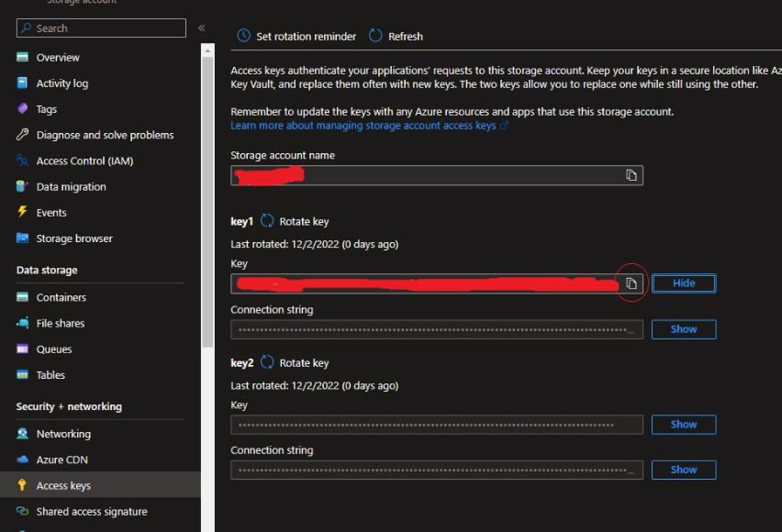Click the sidebar scrollbar up arrow
The width and height of the screenshot is (782, 532).
tap(207, 50)
